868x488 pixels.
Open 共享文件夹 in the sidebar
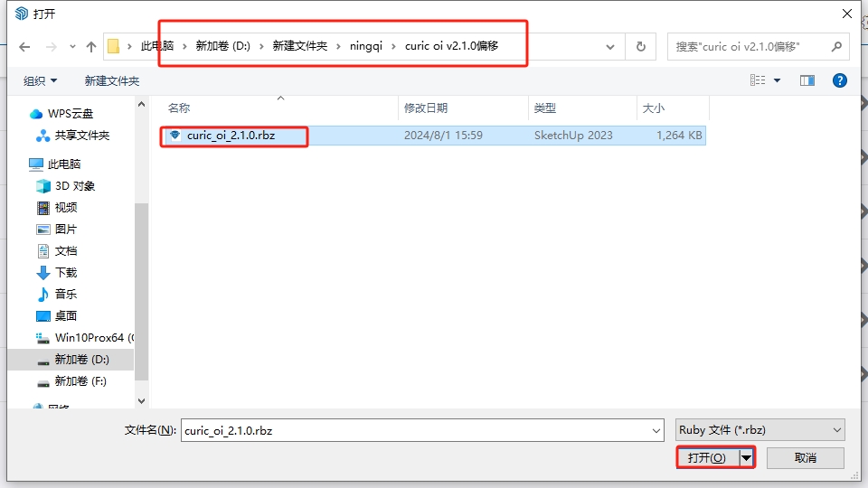point(82,135)
